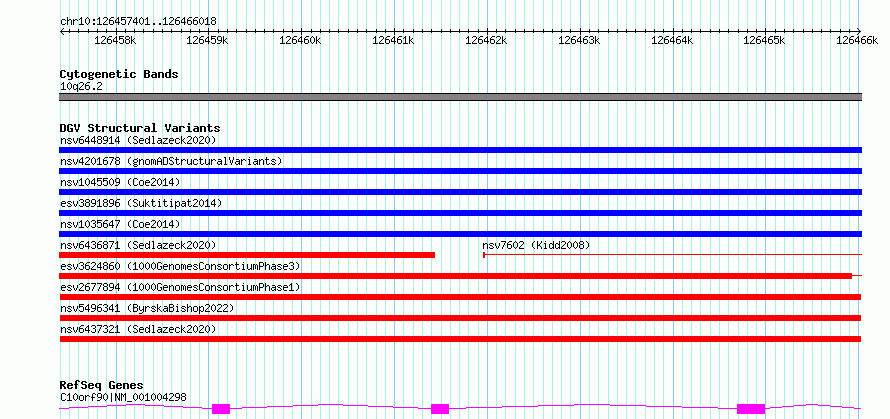Click the 126461k ruler tick label
This screenshot has height=419, width=890.
(x=393, y=40)
